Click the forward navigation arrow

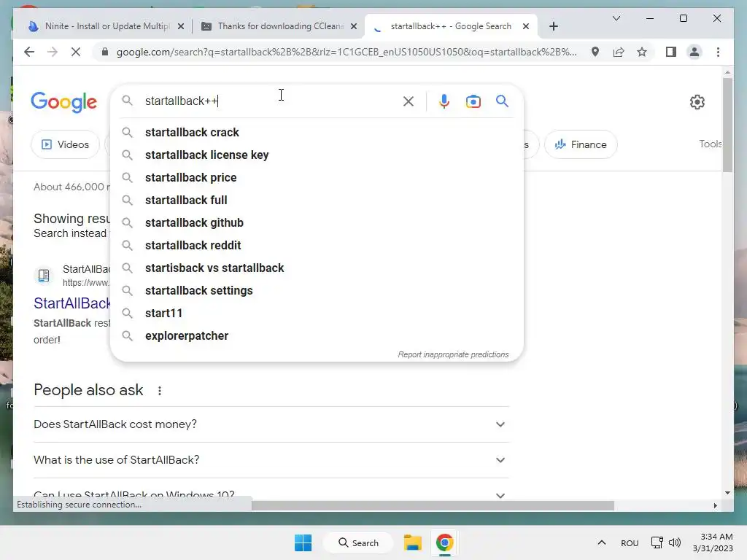coord(53,52)
